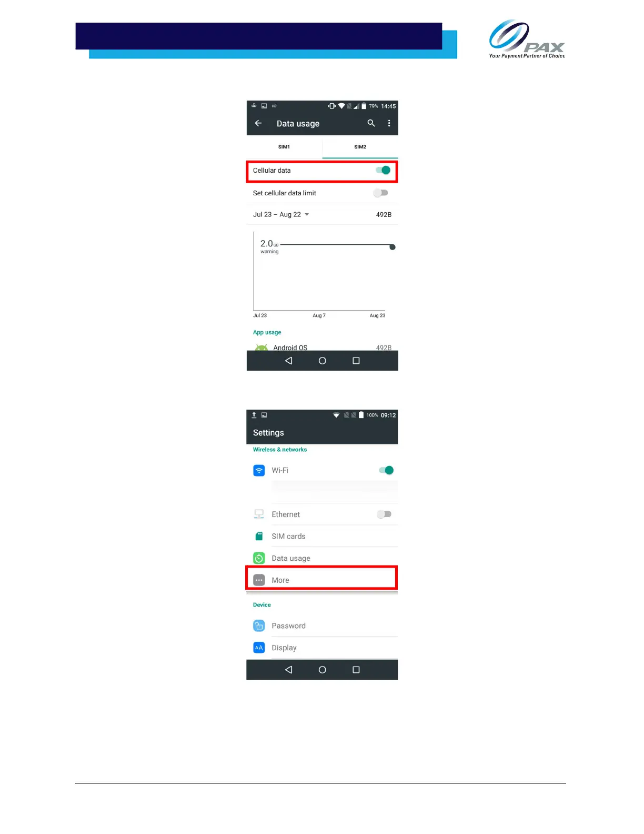Open the three-dot overflow menu
Screen dimensions: 644x834
(x=389, y=123)
